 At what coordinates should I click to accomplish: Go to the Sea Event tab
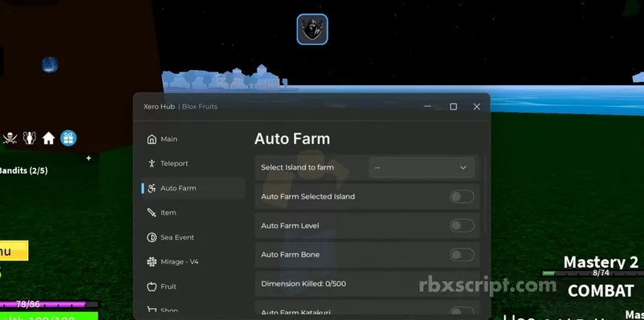(x=193, y=237)
